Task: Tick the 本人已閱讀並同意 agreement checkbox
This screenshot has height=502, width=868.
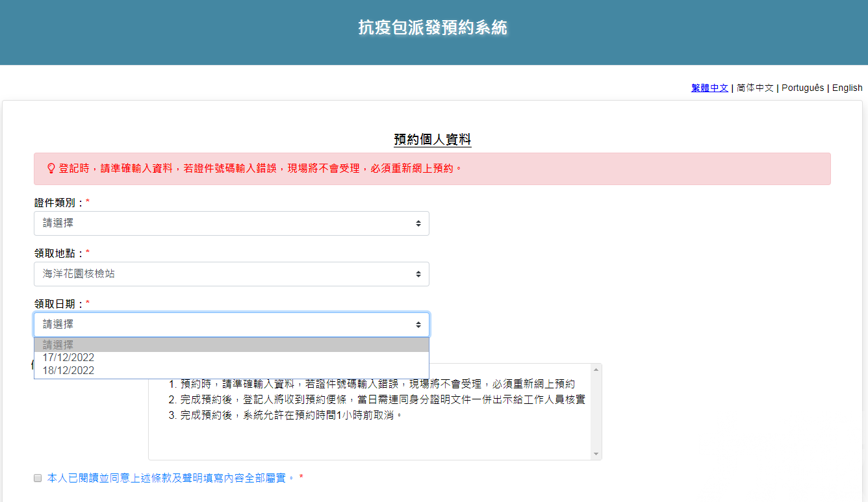Action: (38, 478)
